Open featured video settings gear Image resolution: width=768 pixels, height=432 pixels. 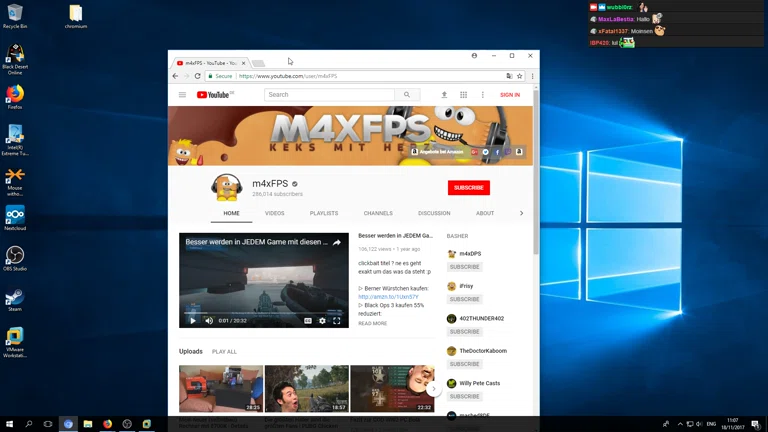[322, 321]
